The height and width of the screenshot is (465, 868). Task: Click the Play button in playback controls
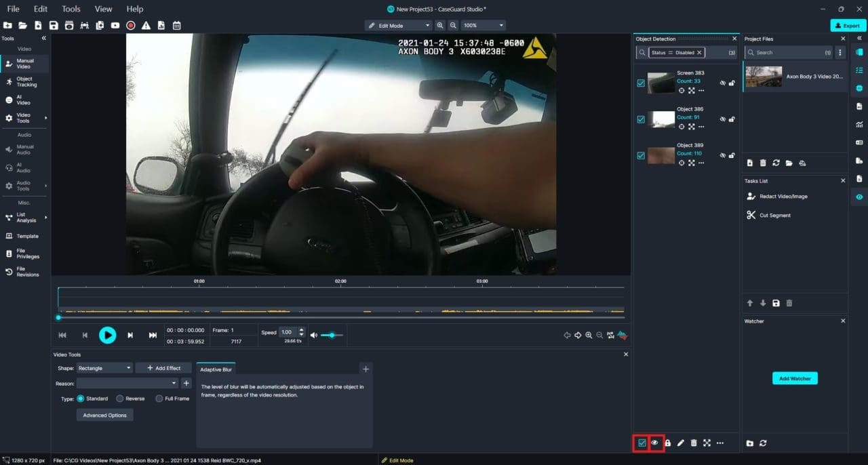(x=107, y=335)
